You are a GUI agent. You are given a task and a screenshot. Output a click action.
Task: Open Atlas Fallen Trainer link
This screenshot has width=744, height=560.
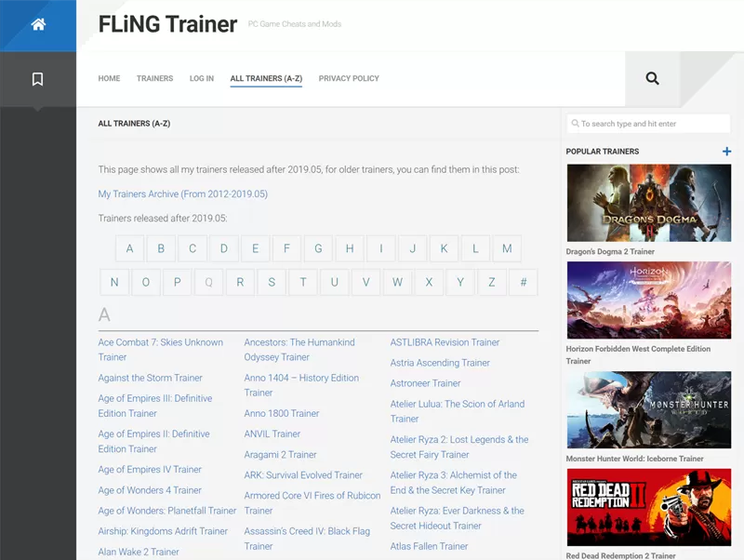[429, 546]
